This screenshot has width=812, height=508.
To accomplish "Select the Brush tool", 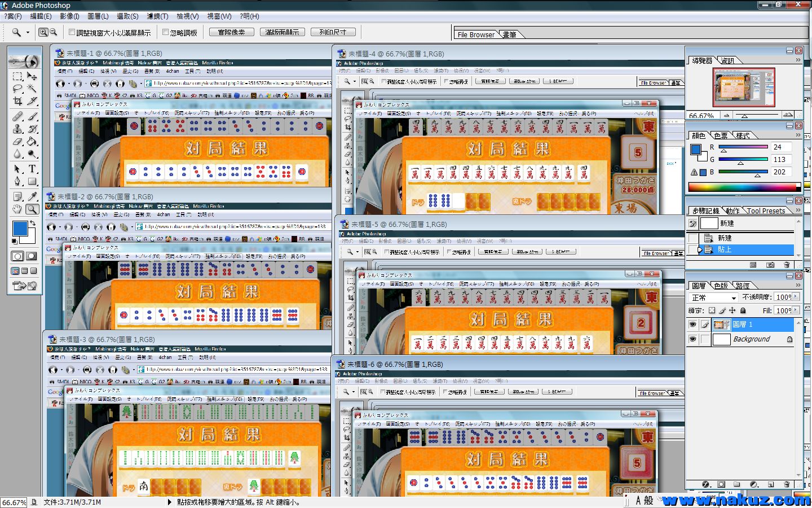I will (32, 116).
